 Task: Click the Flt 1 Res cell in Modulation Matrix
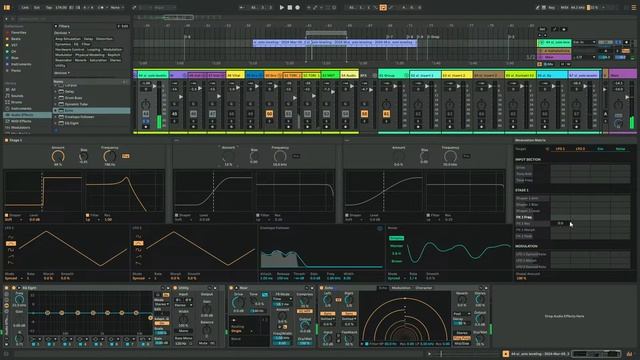pos(560,224)
